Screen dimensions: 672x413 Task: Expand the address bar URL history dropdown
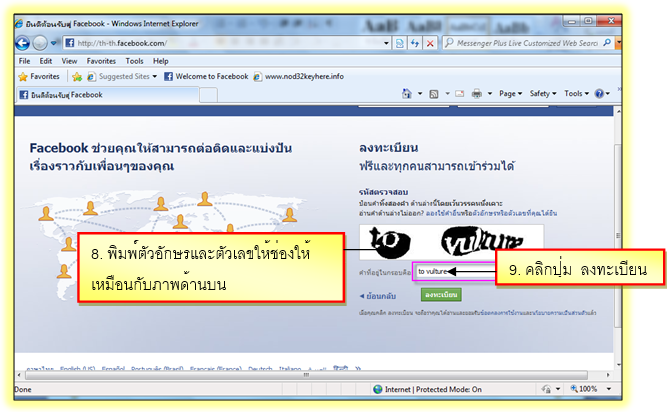[x=386, y=43]
